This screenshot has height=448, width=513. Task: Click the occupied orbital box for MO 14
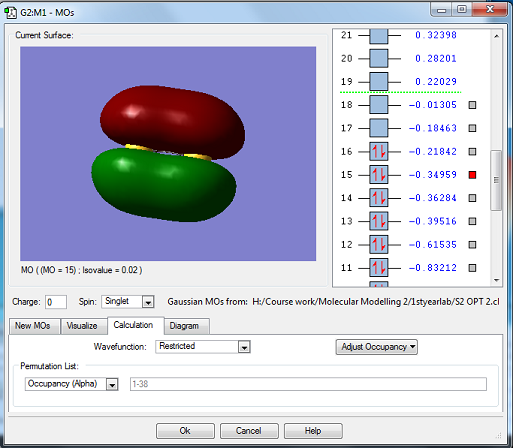pos(379,198)
